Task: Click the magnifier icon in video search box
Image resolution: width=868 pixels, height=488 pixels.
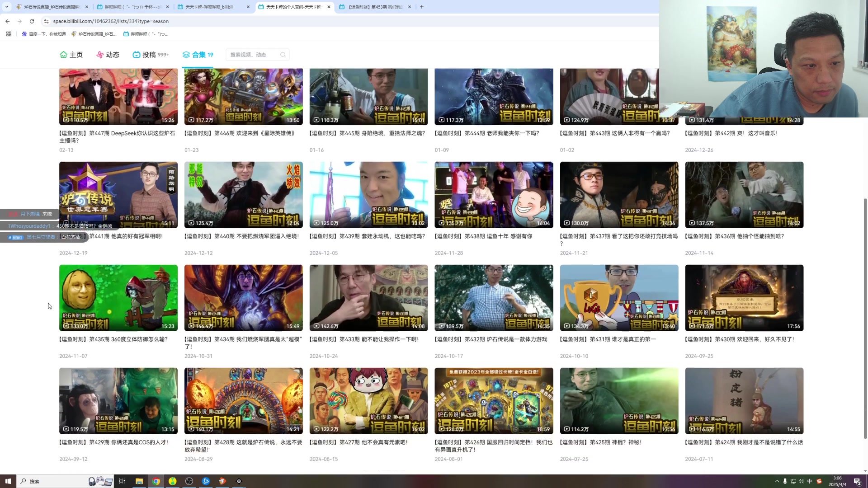Action: 283,55
